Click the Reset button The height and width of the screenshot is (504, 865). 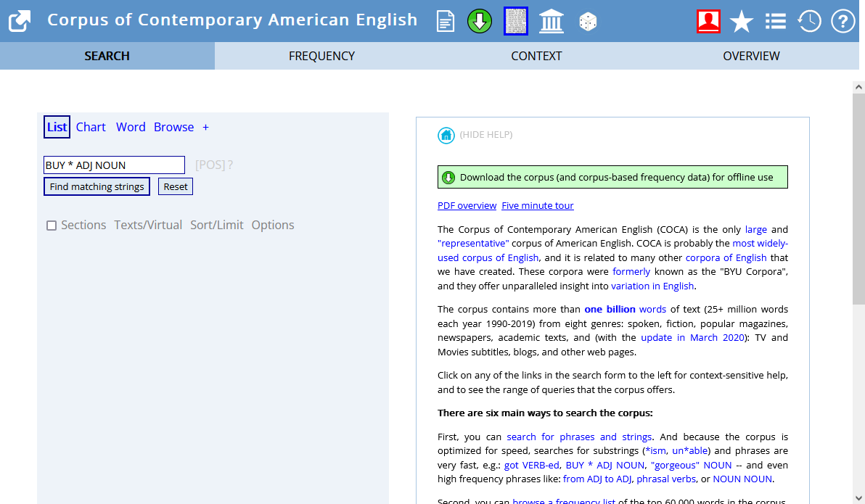176,186
